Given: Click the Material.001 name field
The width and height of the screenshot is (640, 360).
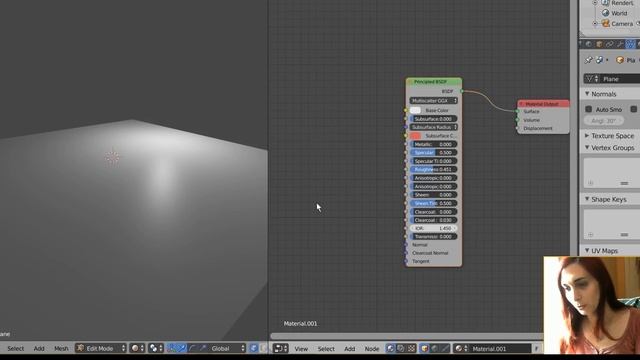Looking at the screenshot, I should tap(499, 349).
